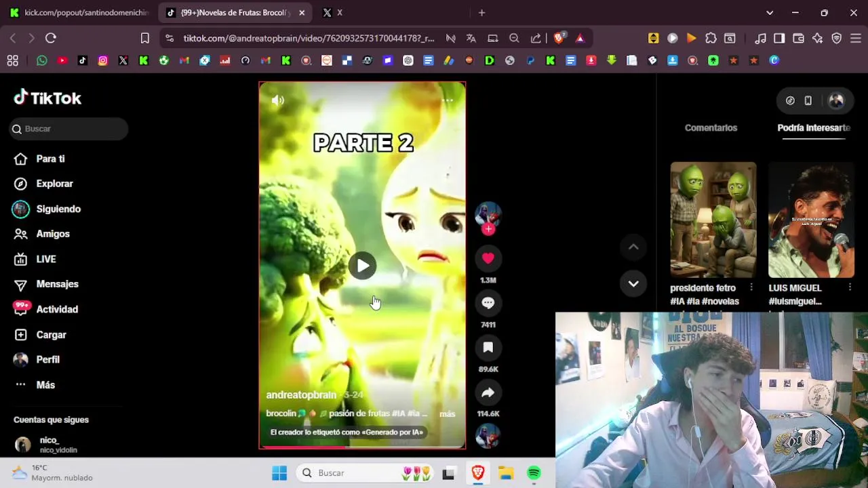
Task: Open the apps grid in bookmarks bar
Action: [x=12, y=60]
